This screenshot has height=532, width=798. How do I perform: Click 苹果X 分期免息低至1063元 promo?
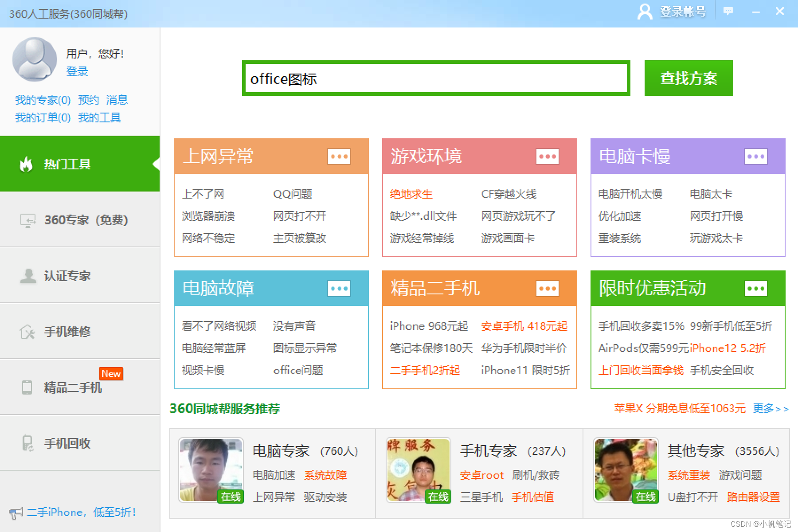[680, 408]
